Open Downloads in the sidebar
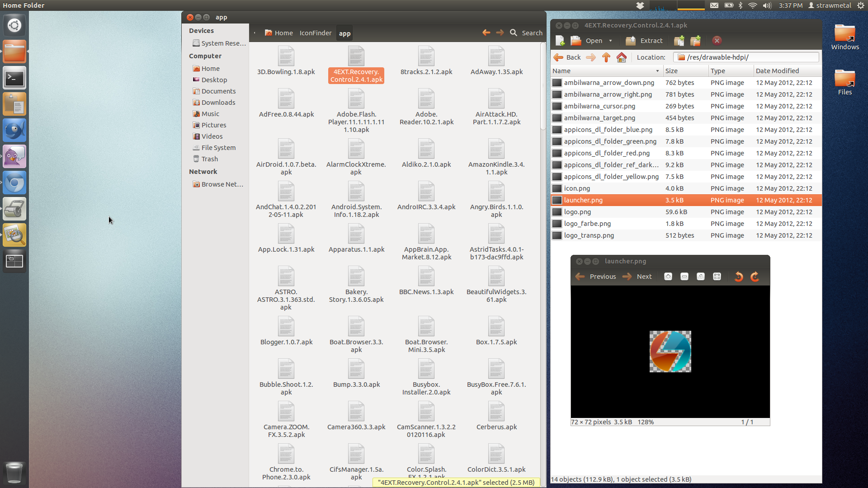868x488 pixels. point(218,103)
